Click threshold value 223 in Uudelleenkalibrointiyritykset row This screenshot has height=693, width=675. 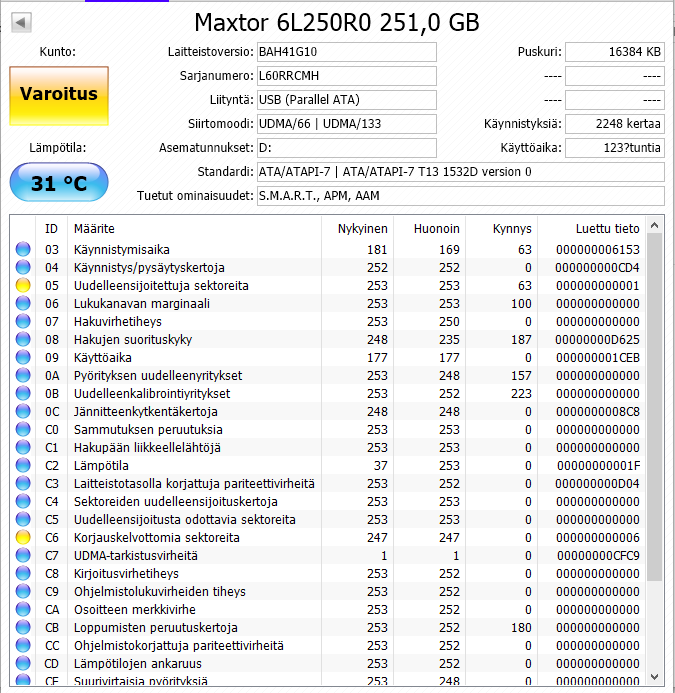(x=521, y=393)
